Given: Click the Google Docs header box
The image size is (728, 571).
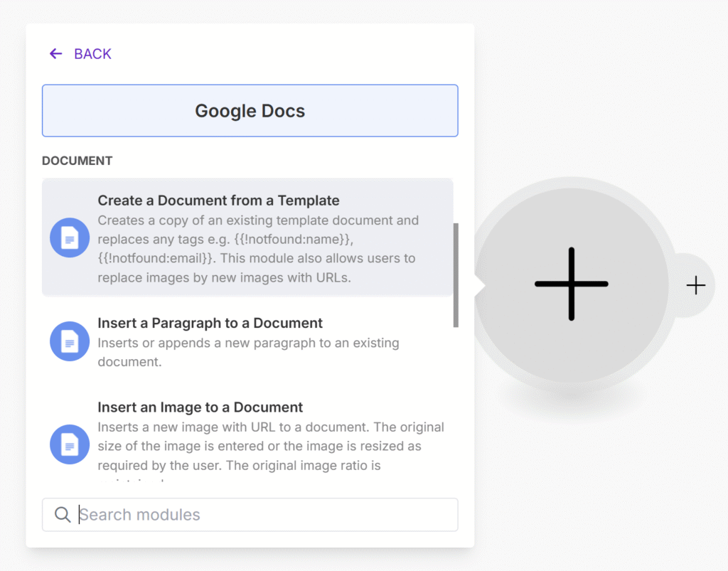Looking at the screenshot, I should [250, 111].
